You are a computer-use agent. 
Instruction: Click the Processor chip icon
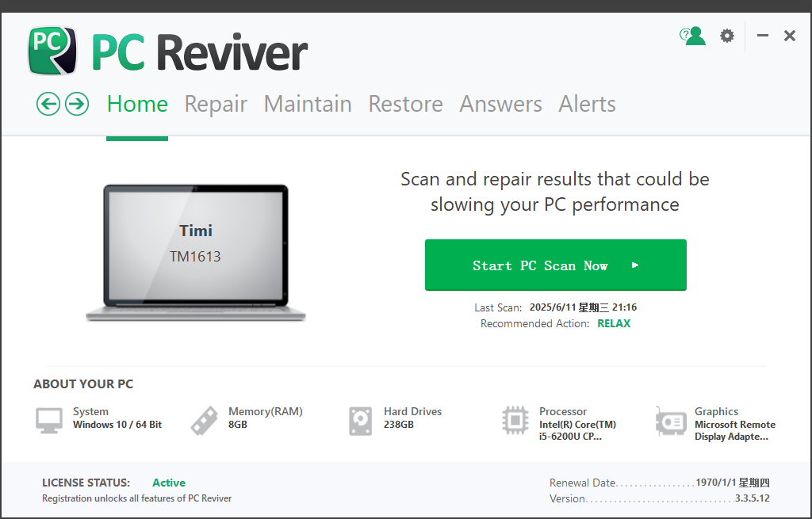pyautogui.click(x=515, y=420)
